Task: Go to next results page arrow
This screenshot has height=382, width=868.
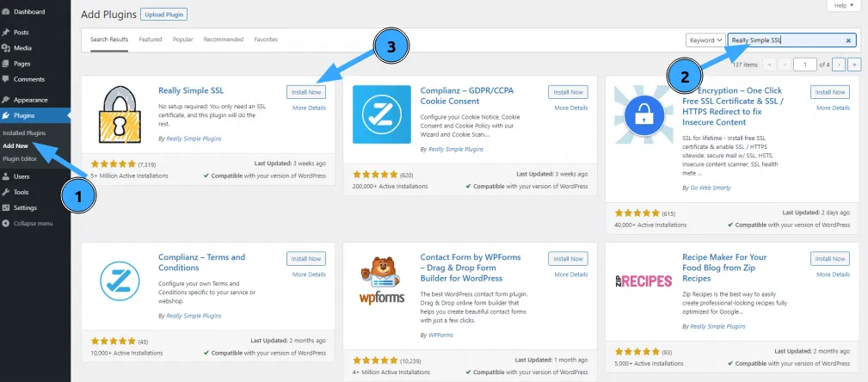Action: click(x=839, y=65)
